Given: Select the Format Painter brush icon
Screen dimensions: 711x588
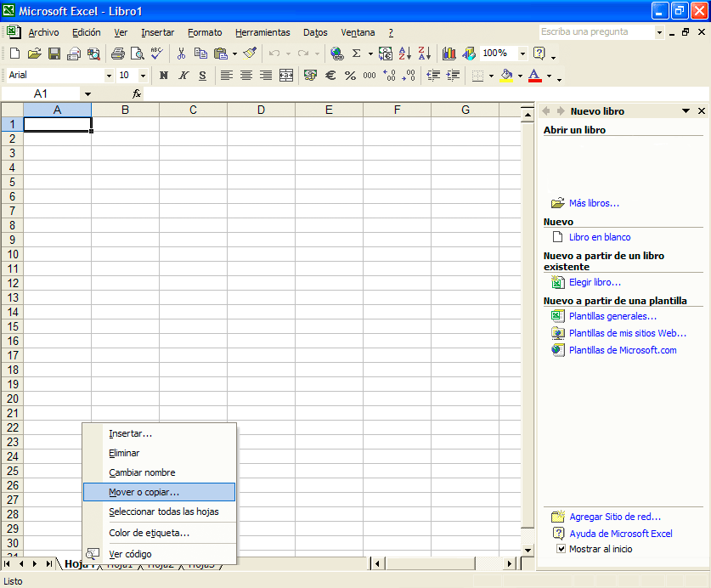Looking at the screenshot, I should 250,54.
